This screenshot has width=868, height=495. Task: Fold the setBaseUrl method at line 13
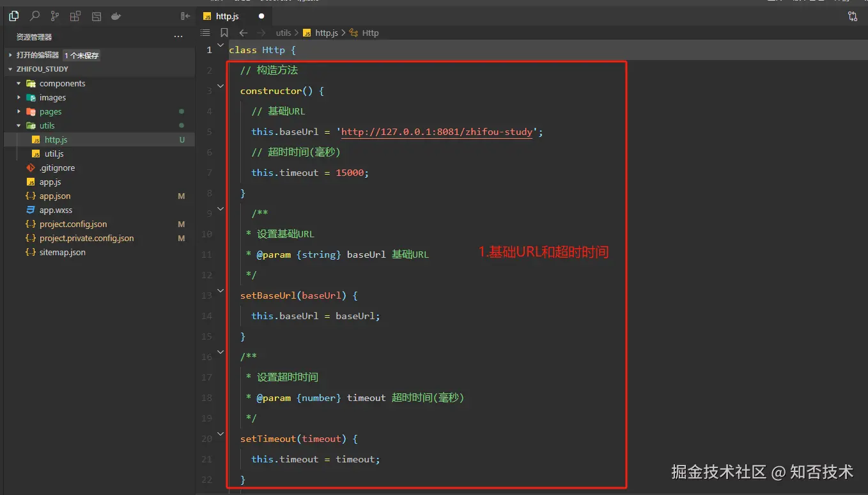pos(221,290)
